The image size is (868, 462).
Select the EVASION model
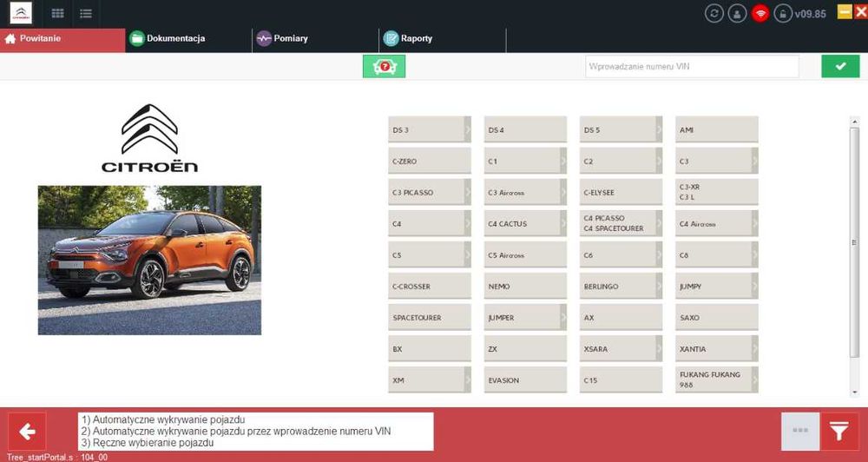point(525,380)
